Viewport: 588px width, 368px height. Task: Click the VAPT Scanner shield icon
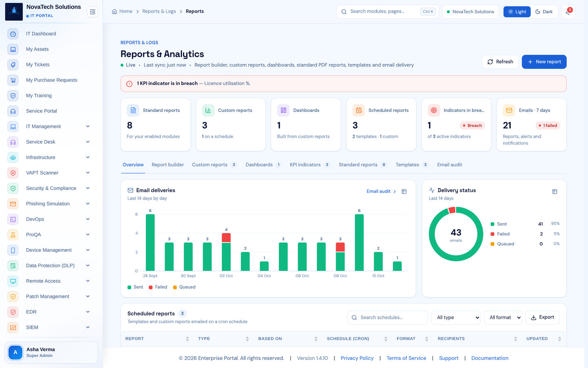13,173
